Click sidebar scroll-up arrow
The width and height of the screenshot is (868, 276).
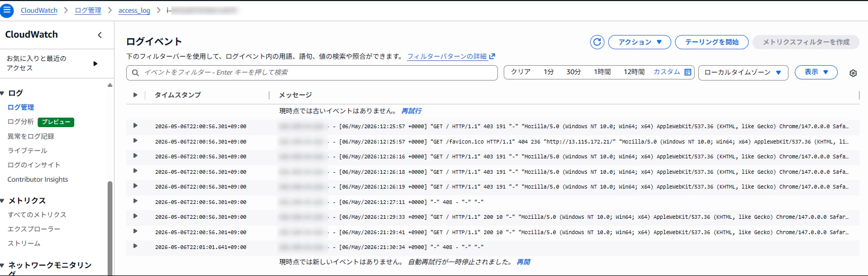coord(110,85)
